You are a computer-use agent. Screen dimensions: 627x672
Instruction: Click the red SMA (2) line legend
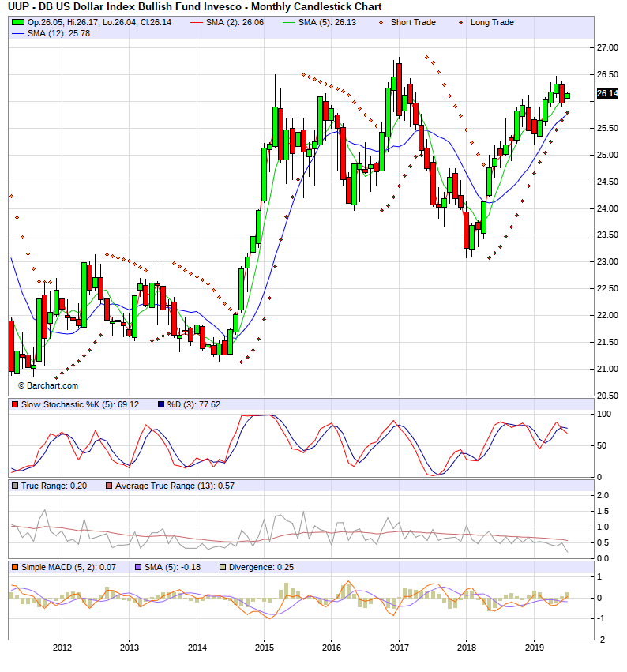coord(197,23)
